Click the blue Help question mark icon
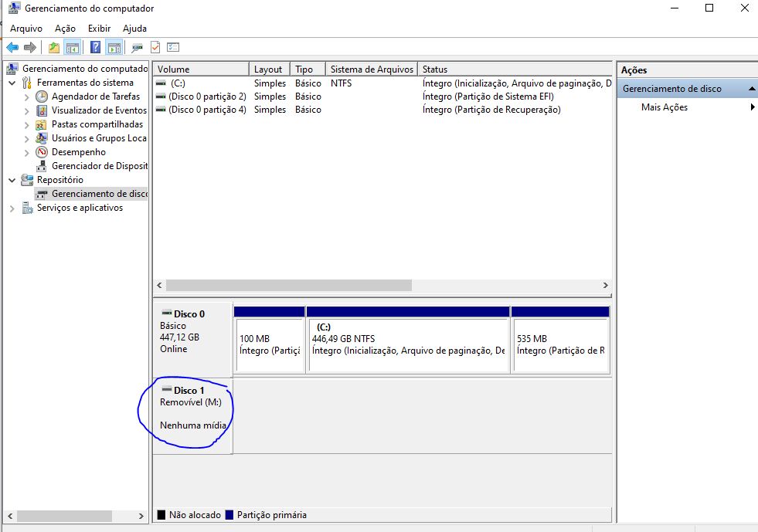Viewport: 758px width, 532px height. [x=96, y=47]
